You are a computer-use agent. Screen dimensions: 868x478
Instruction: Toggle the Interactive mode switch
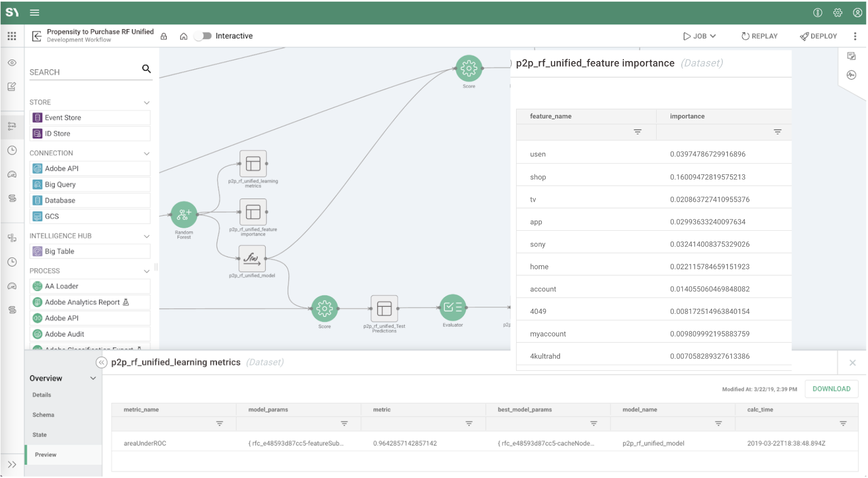[x=204, y=36]
